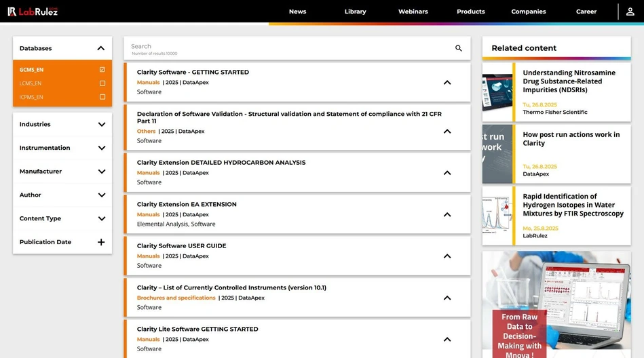Collapse the Declaration of Software Validation entry
644x358 pixels.
[447, 132]
